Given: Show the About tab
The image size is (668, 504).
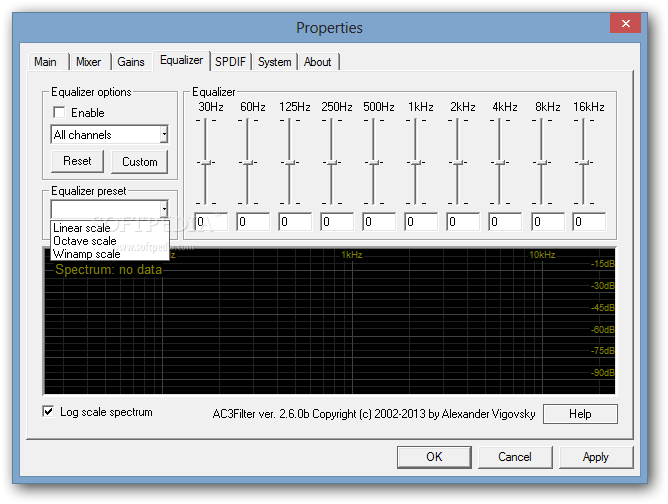Looking at the screenshot, I should coord(317,62).
